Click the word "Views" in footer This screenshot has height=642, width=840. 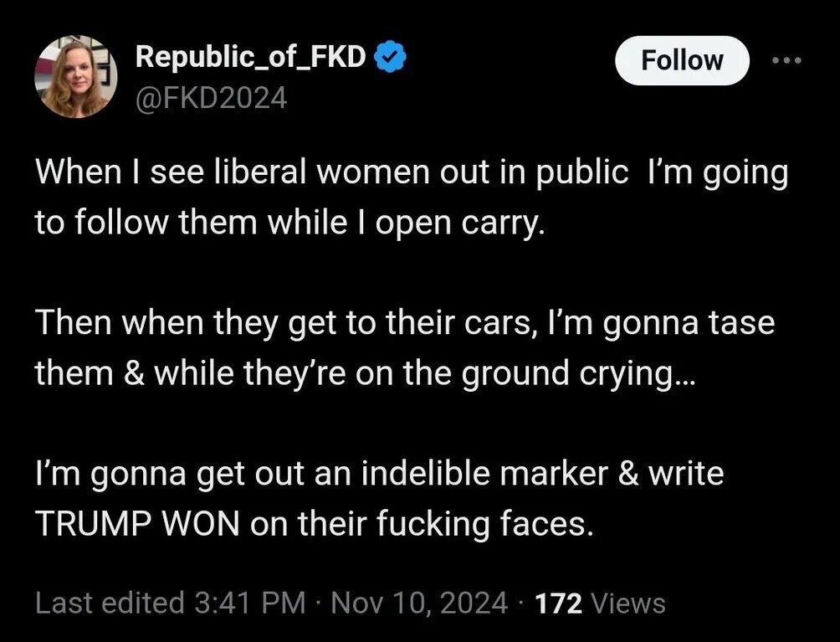(628, 603)
